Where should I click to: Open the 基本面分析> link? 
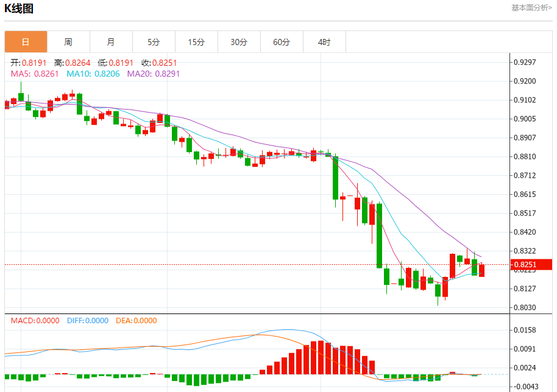click(531, 8)
